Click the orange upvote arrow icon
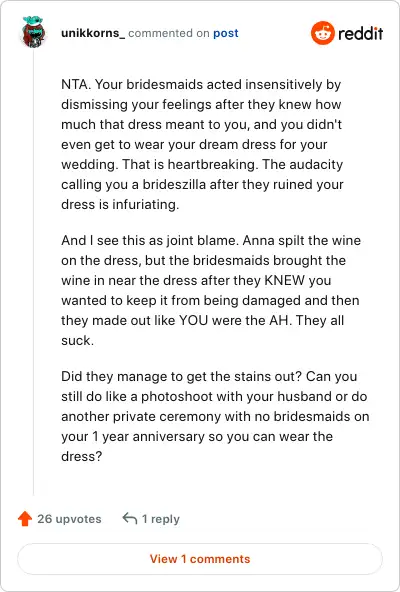 coord(25,519)
